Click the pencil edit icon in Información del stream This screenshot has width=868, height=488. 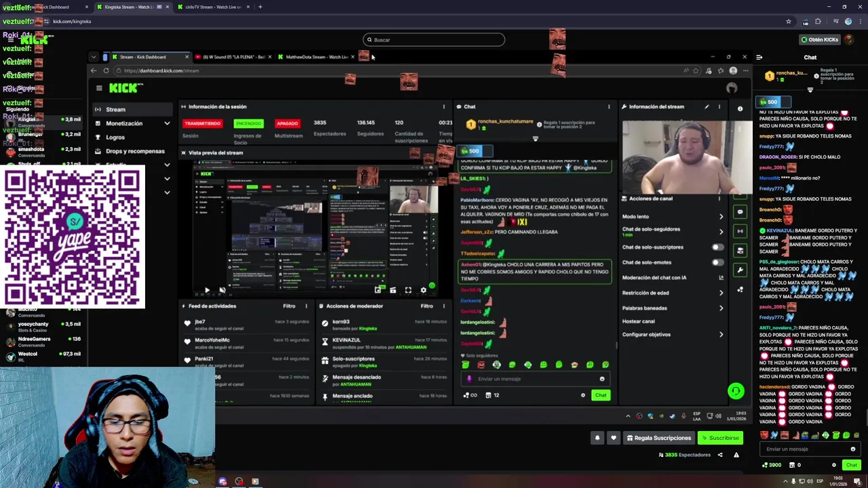[x=707, y=106]
